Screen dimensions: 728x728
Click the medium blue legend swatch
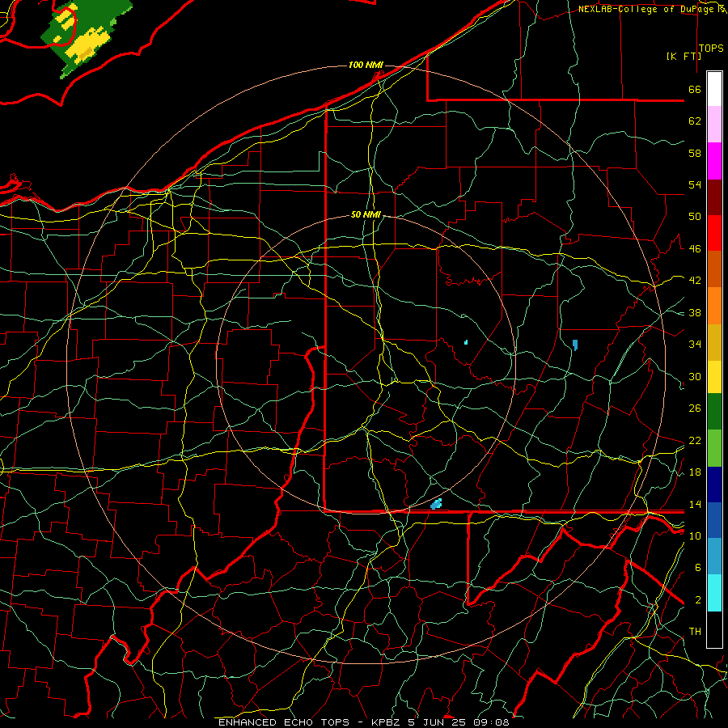(x=714, y=520)
